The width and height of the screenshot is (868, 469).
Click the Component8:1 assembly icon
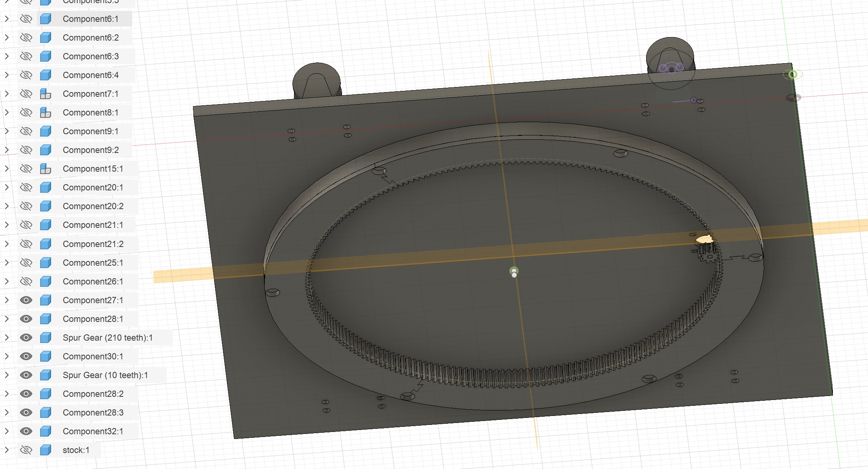46,112
